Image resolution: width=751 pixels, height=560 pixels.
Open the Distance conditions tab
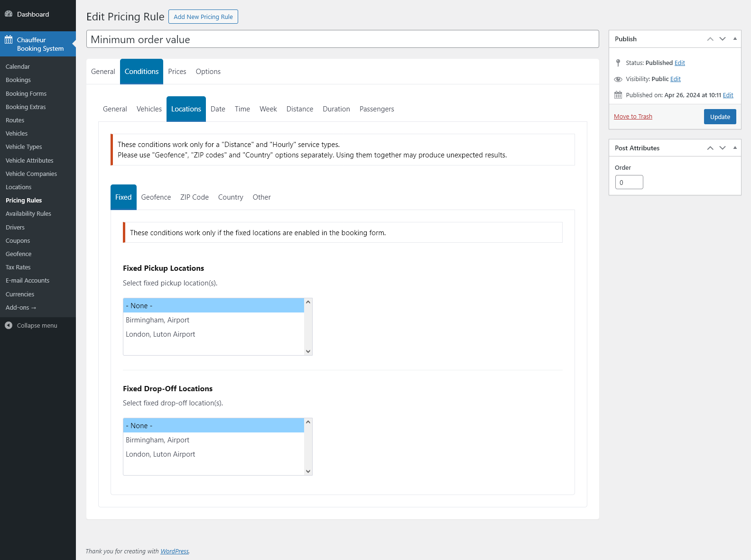click(300, 109)
